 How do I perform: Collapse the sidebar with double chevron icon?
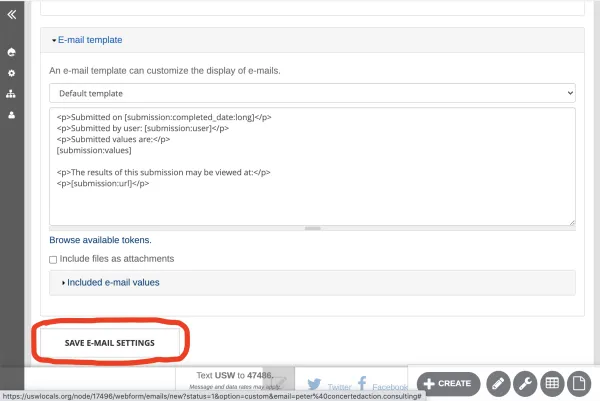point(11,15)
